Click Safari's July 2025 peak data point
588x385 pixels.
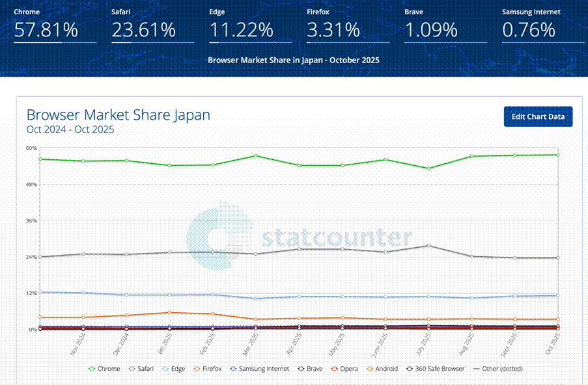[x=428, y=245]
